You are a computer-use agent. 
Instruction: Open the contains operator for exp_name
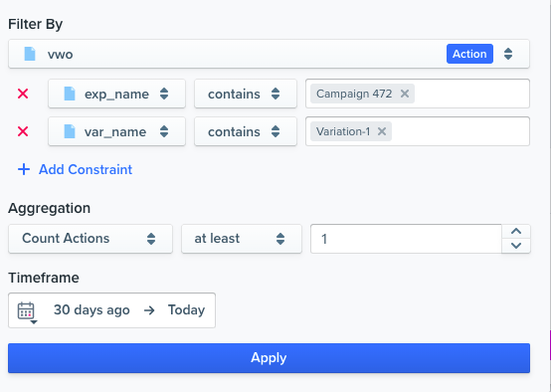pyautogui.click(x=246, y=94)
